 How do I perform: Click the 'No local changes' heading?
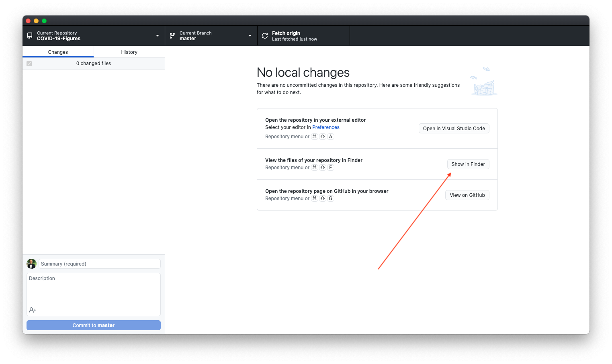(303, 72)
